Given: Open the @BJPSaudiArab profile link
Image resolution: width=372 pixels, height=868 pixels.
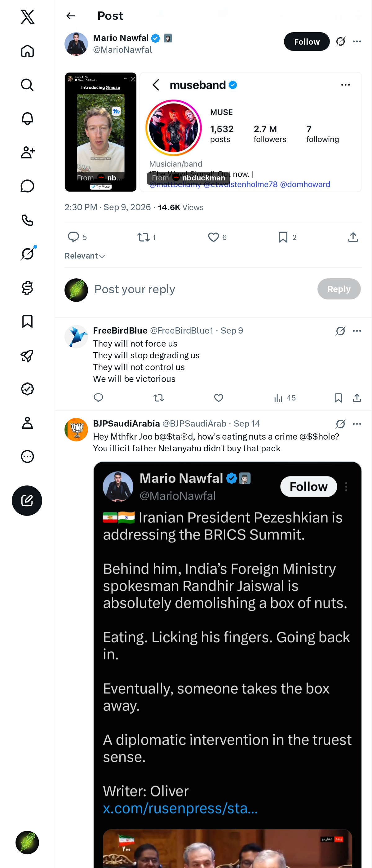Looking at the screenshot, I should (x=194, y=423).
